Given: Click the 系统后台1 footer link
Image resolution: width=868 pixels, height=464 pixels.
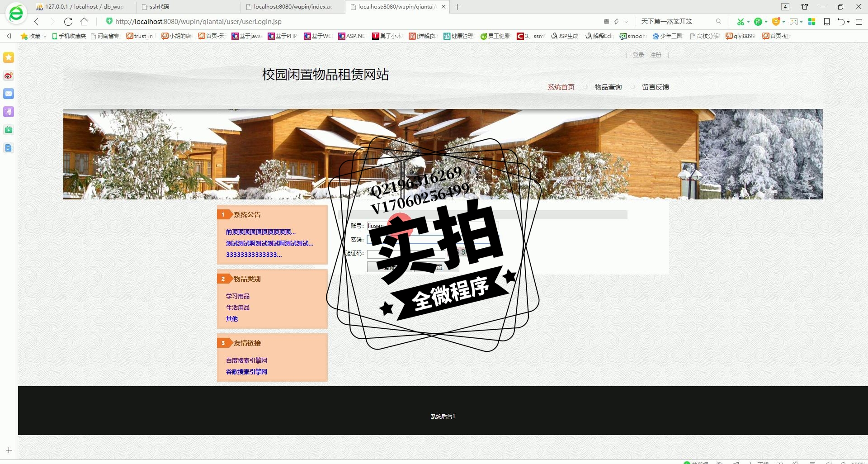Looking at the screenshot, I should click(443, 417).
